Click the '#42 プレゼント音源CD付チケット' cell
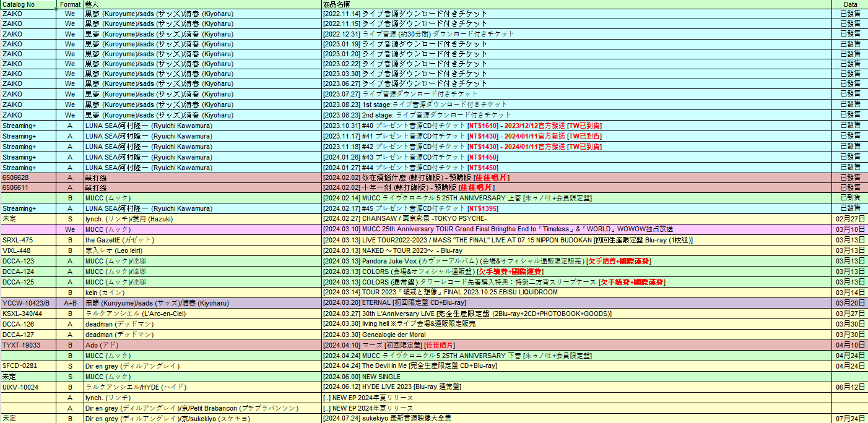Screen dimensions: 868x423 pyautogui.click(x=577, y=147)
